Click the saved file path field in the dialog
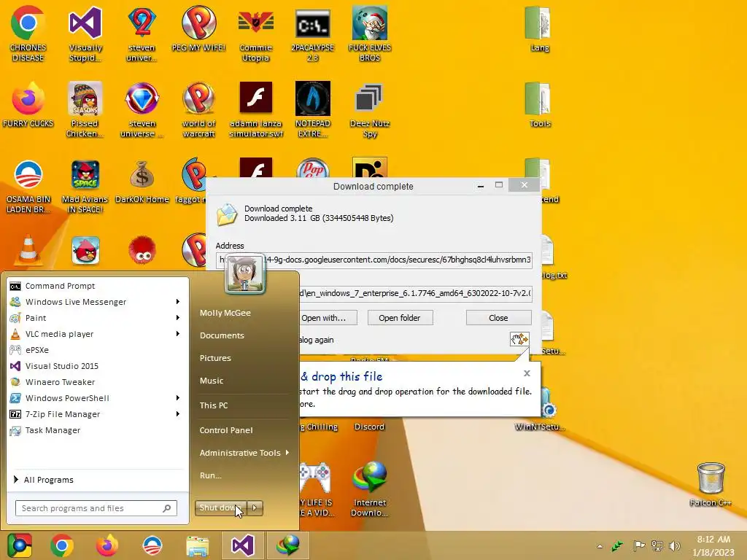 tap(415, 293)
